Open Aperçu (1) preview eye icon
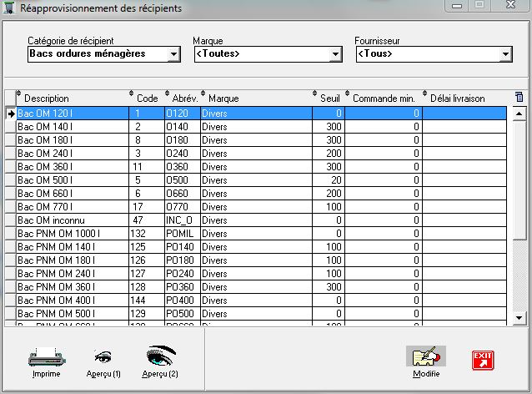 tap(103, 357)
